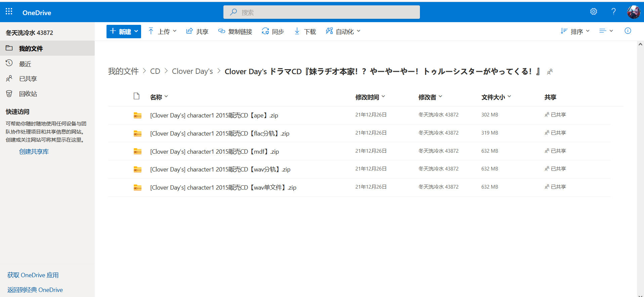Click the Clover Day's breadcrumb link
The image size is (644, 297).
[x=192, y=71]
